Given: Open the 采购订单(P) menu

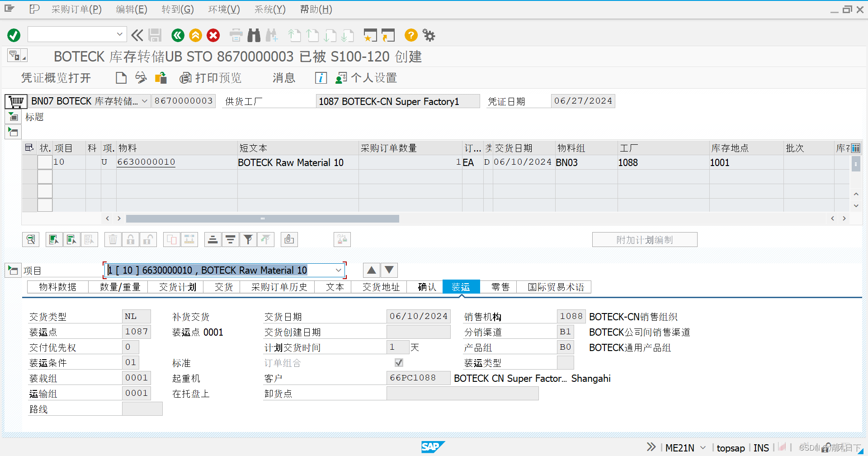Looking at the screenshot, I should coord(76,9).
